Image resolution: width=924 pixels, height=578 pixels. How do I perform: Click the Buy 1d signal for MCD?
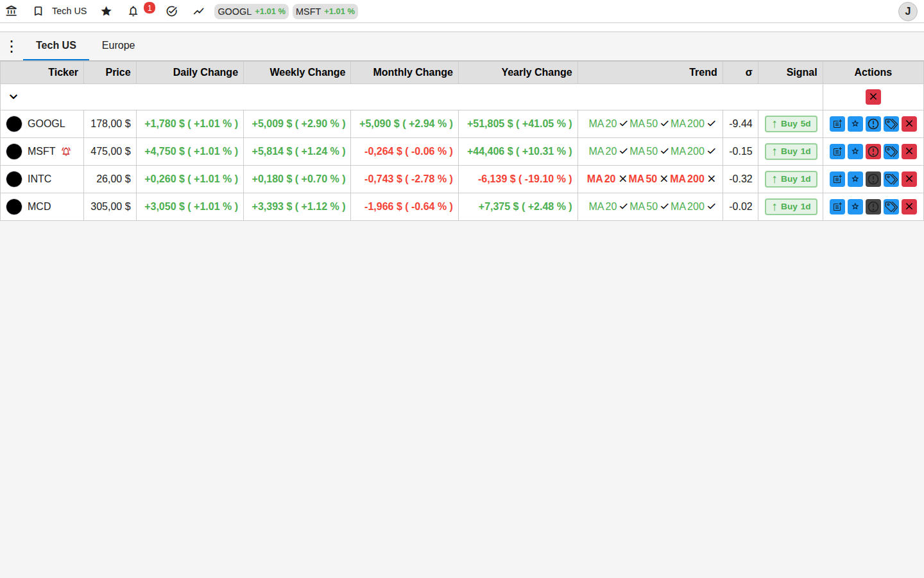(791, 207)
